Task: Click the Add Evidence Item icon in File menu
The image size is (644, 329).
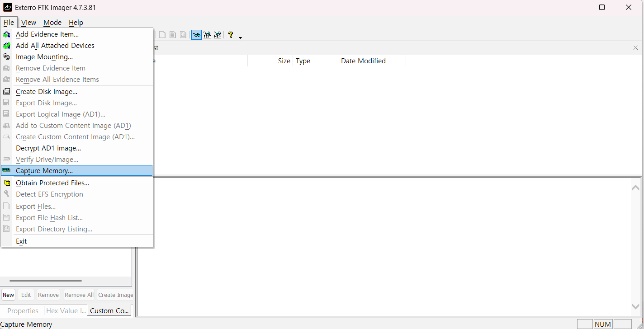Action: coord(6,34)
